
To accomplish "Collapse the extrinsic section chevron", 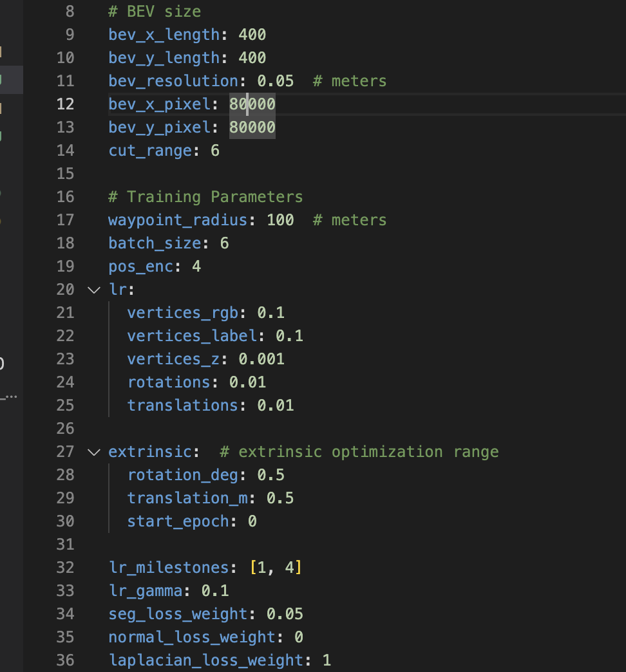I will [94, 452].
